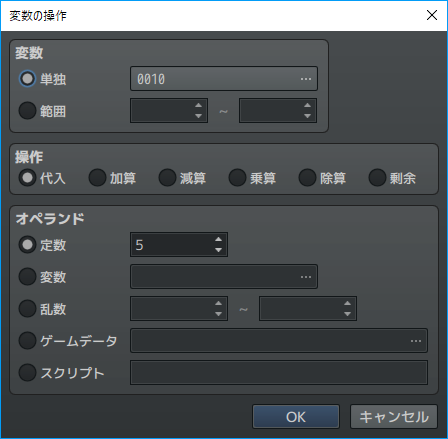Dismiss the dialog with キャンセル

tap(394, 417)
